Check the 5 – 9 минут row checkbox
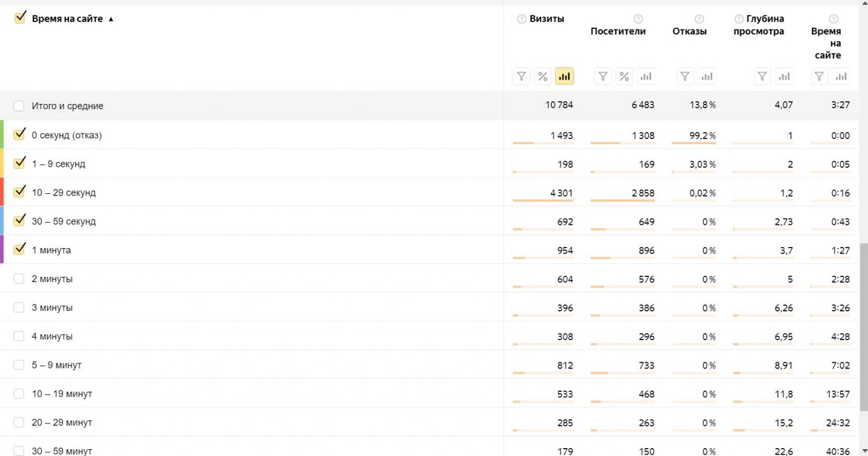The width and height of the screenshot is (868, 456). 19,365
